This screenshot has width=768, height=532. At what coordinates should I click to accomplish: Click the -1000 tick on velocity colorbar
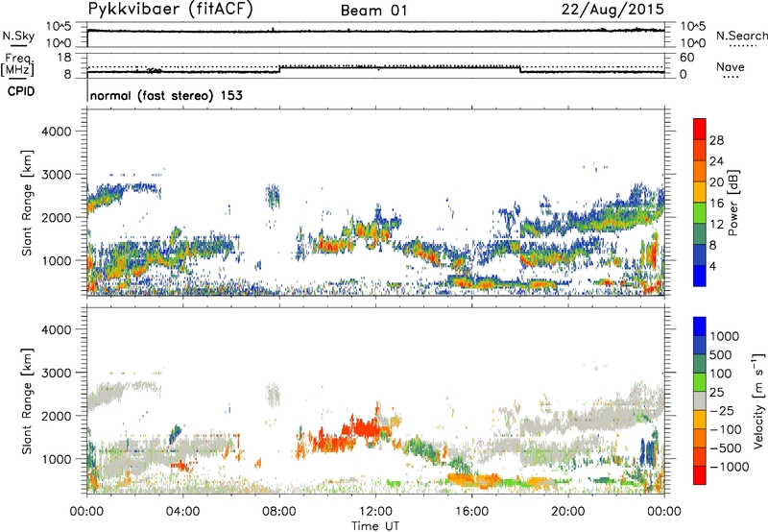click(x=730, y=467)
